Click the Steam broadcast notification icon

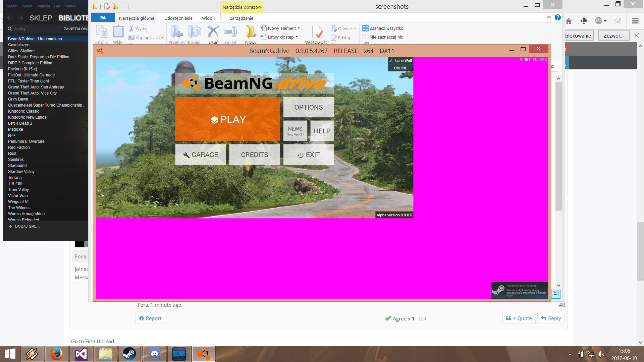(x=498, y=290)
